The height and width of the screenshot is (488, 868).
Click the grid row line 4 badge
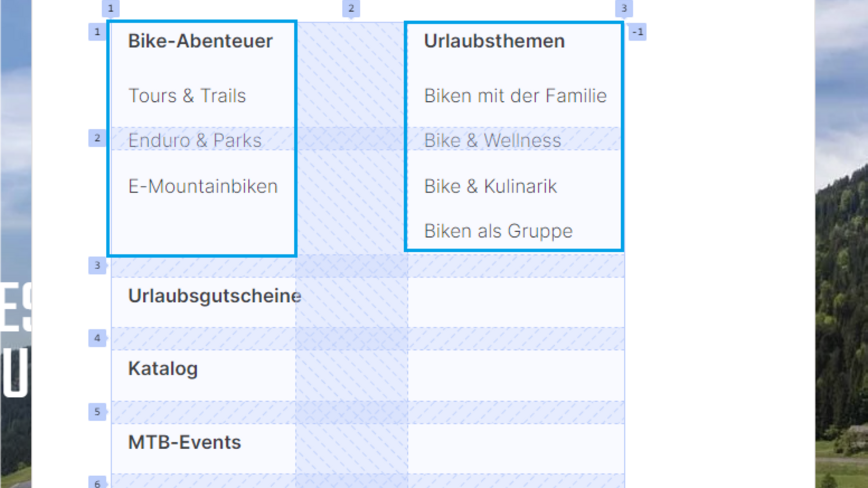[97, 338]
